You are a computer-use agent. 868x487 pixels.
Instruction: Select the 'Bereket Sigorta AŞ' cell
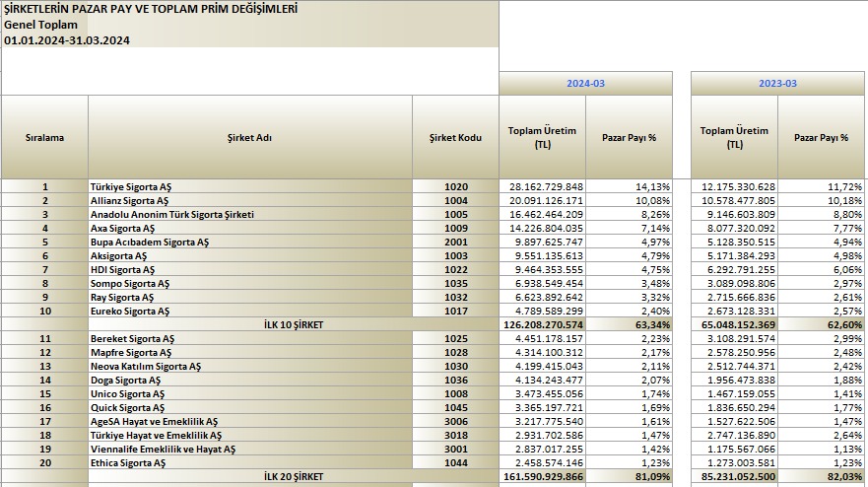pyautogui.click(x=249, y=338)
